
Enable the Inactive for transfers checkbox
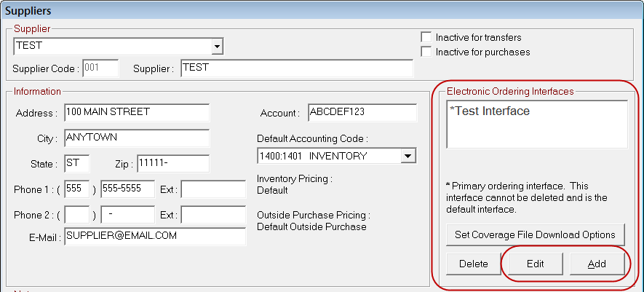(426, 37)
